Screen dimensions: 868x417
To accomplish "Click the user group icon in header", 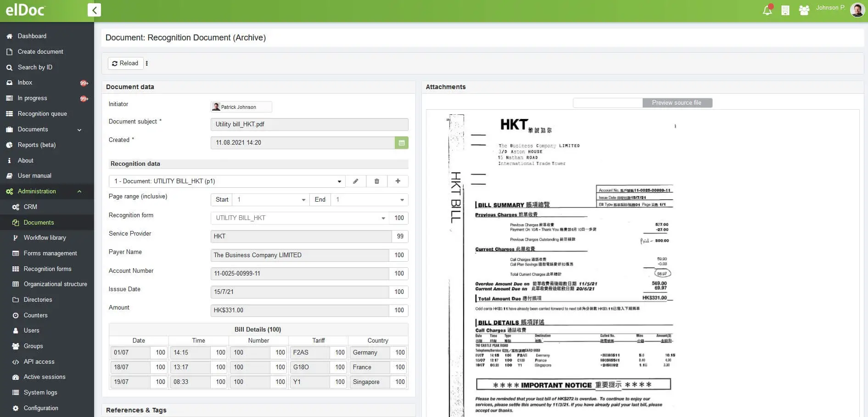I will tap(804, 10).
